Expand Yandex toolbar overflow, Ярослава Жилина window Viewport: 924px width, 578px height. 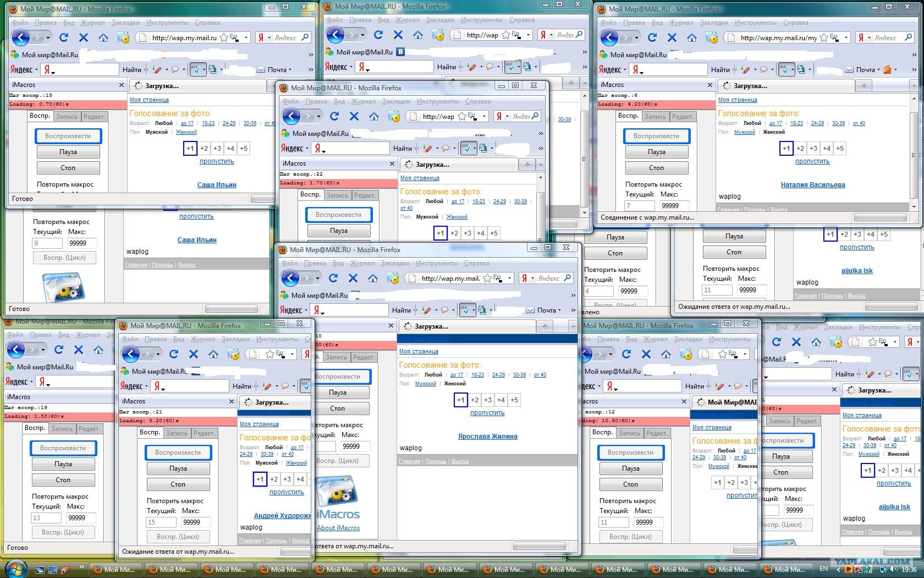573,310
